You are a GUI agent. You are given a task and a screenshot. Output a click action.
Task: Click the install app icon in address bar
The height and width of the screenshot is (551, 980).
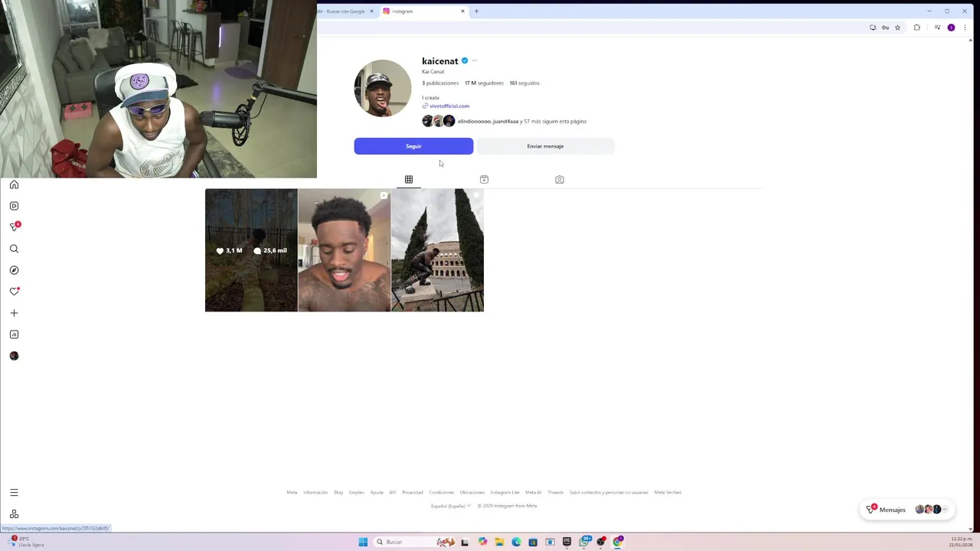[x=873, y=28]
